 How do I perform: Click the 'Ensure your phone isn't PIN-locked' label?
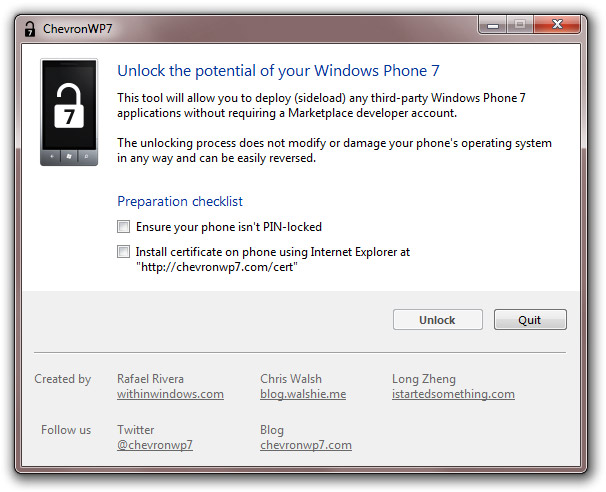[x=229, y=227]
